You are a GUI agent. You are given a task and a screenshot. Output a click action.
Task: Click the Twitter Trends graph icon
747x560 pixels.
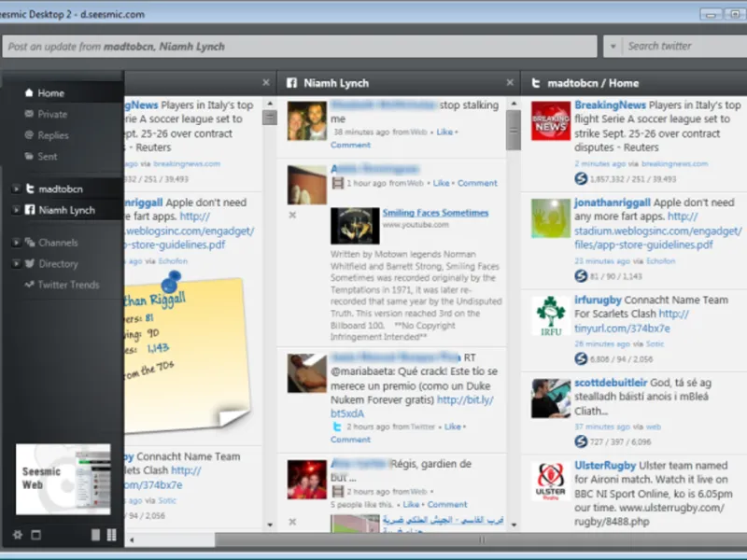pyautogui.click(x=30, y=285)
